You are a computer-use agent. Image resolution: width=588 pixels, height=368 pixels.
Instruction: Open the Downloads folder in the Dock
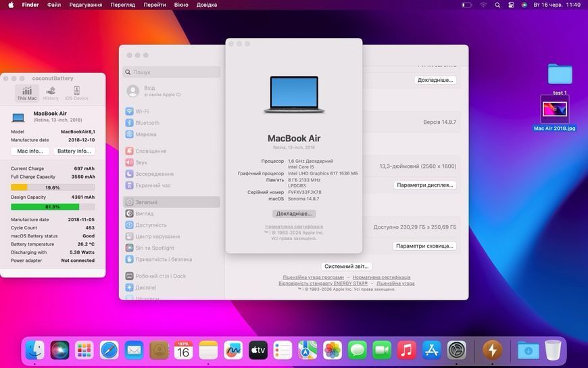point(528,350)
